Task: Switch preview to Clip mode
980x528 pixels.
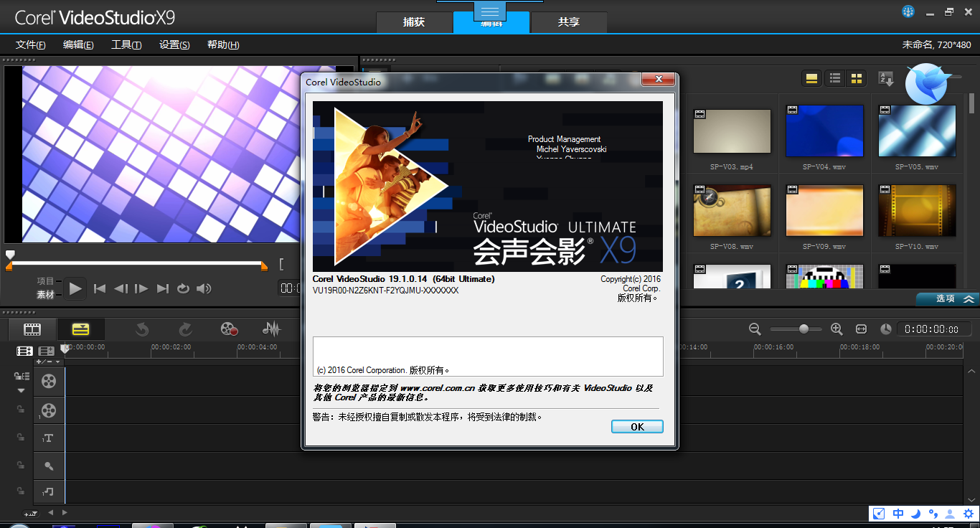Action: click(x=45, y=294)
